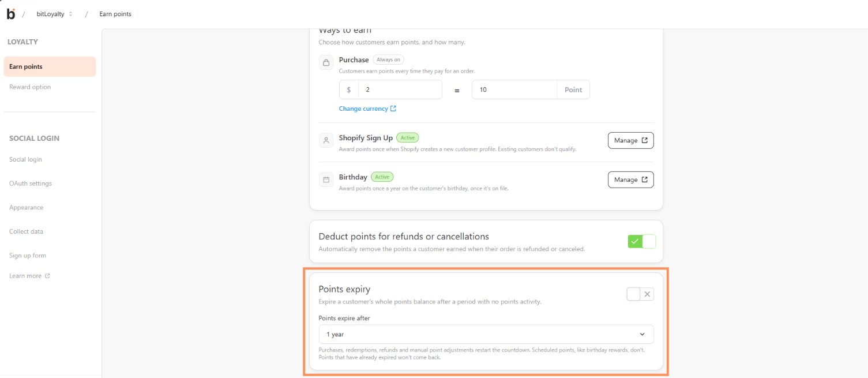Click the Birthday calendar icon
The height and width of the screenshot is (378, 868).
click(x=326, y=179)
